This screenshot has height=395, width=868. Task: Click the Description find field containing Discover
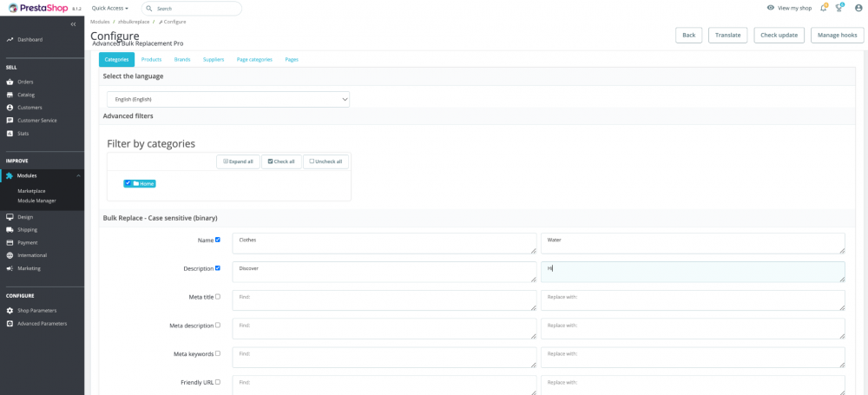click(x=385, y=272)
